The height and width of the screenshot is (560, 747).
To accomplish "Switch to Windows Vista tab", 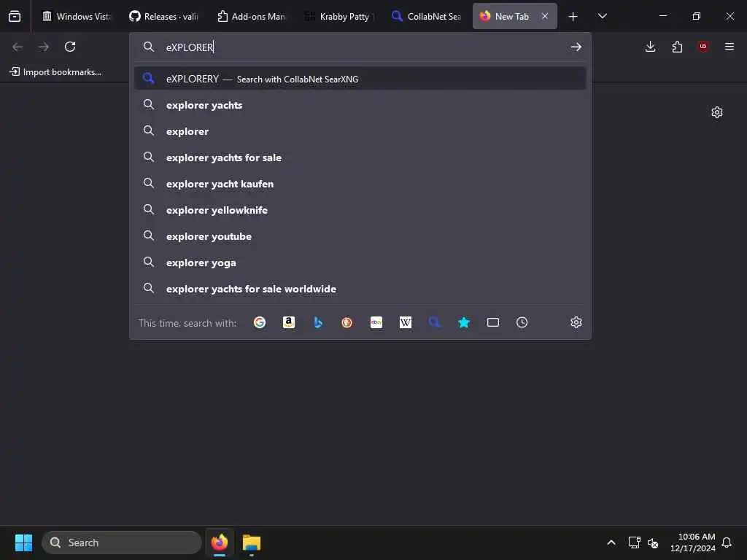I will coord(76,16).
